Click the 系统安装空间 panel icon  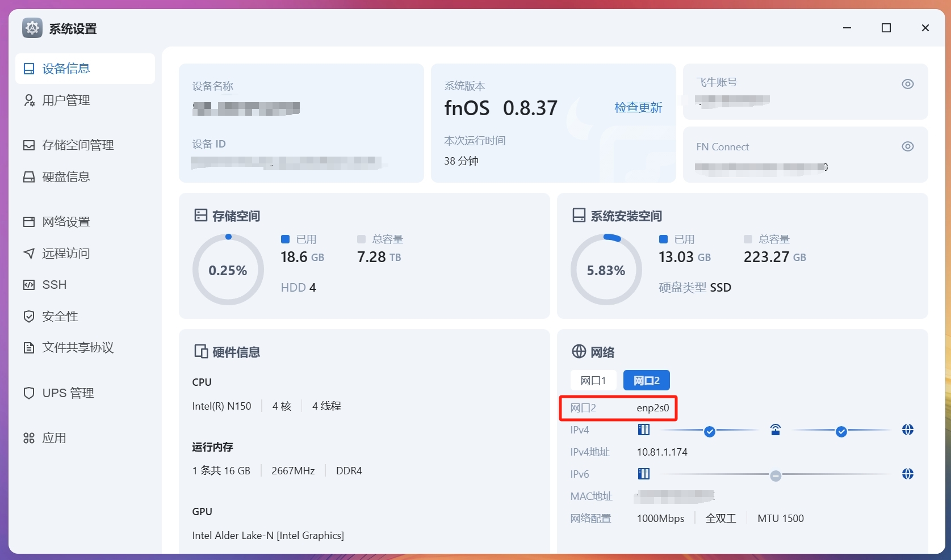click(x=579, y=215)
